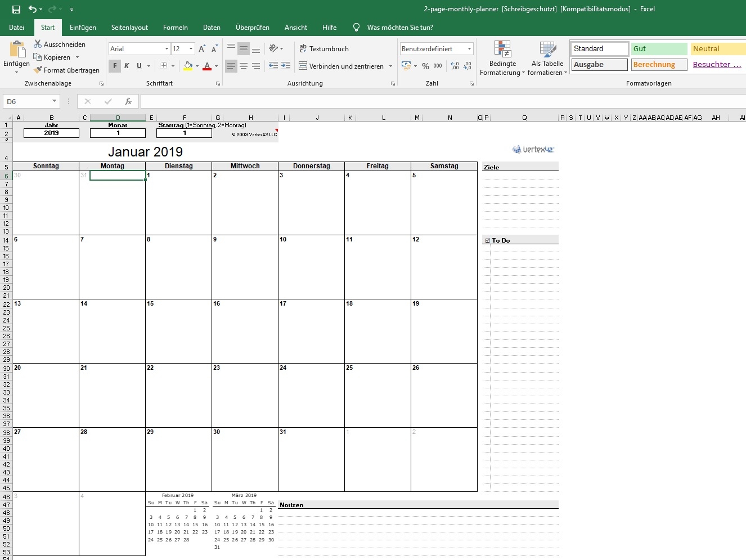Click the accounting number format icon
The image size is (746, 560).
tap(406, 66)
